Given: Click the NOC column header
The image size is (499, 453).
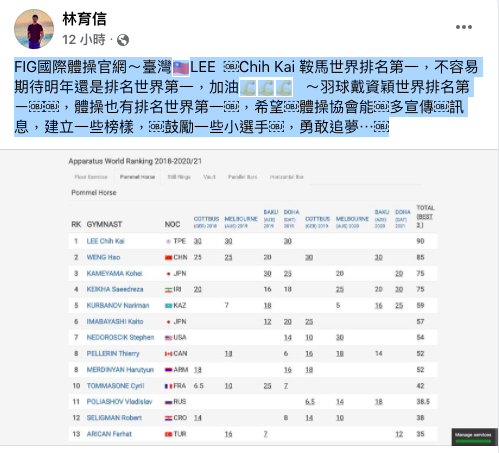Looking at the screenshot, I should coord(172,224).
